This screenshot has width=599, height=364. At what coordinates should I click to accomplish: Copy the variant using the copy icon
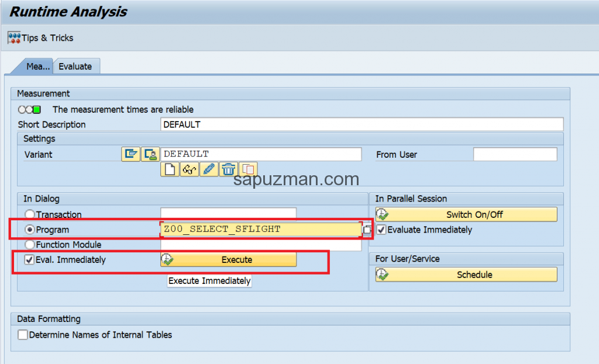[247, 169]
